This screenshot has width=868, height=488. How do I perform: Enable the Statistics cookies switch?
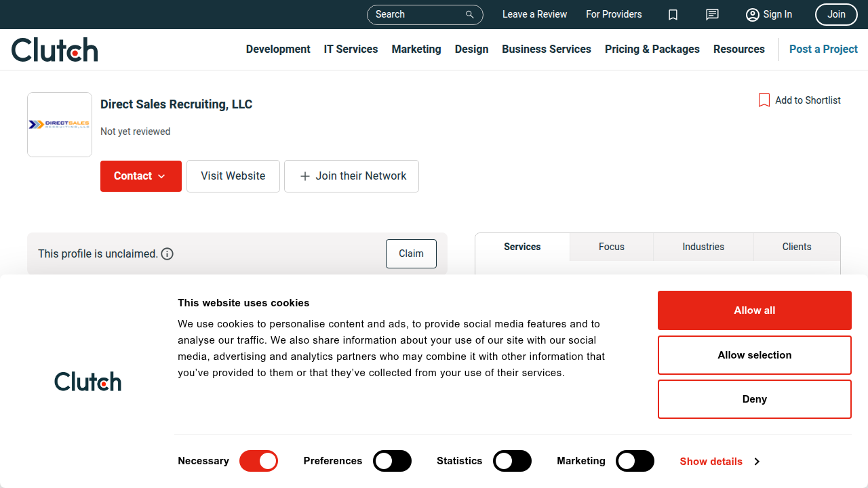pos(512,461)
